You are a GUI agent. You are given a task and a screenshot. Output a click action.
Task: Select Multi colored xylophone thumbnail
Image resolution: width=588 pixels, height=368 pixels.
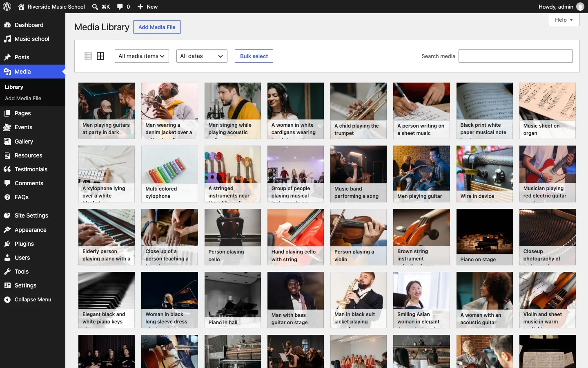(169, 174)
